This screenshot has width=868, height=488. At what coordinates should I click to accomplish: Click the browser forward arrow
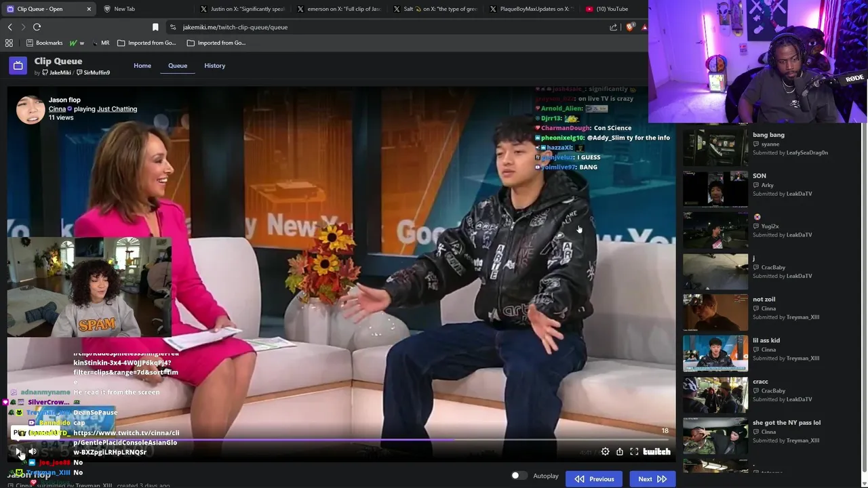pyautogui.click(x=23, y=27)
